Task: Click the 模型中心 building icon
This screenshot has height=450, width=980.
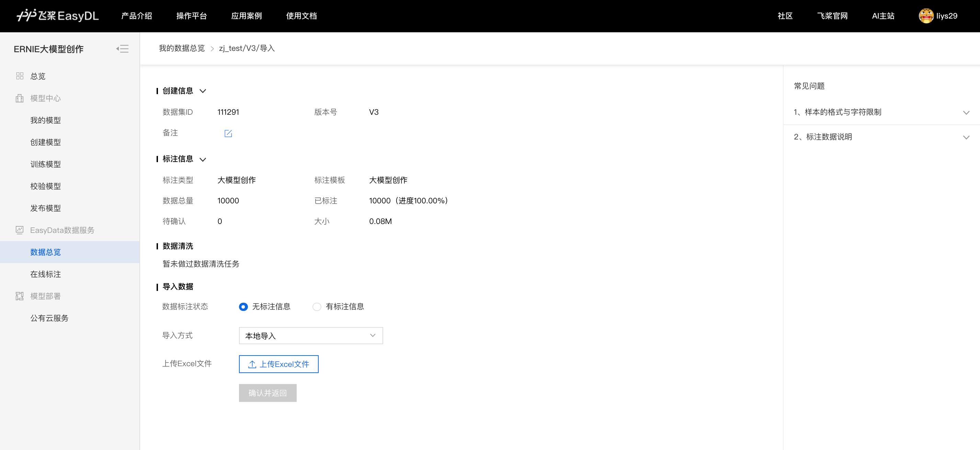Action: coord(20,98)
